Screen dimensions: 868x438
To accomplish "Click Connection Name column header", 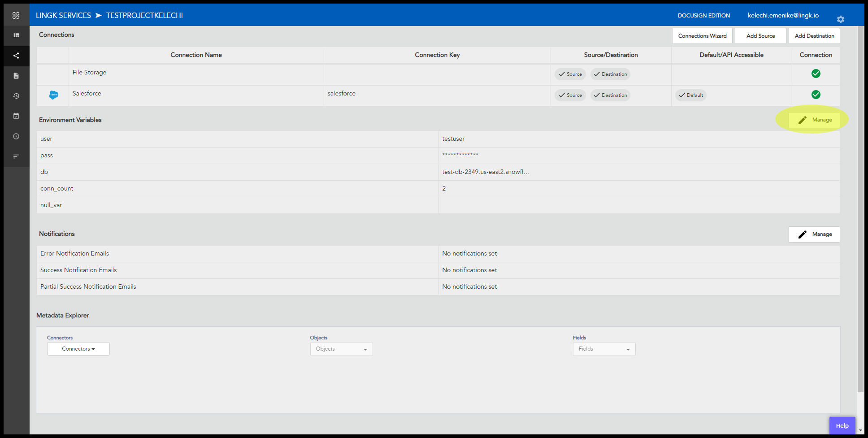I will (196, 55).
